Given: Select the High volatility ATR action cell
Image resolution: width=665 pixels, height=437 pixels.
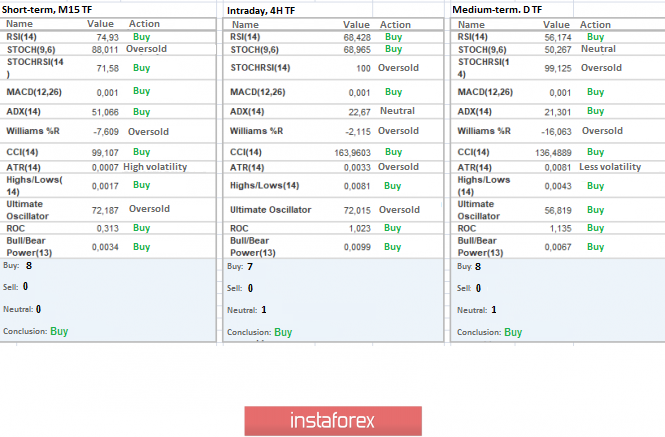Looking at the screenshot, I should 155,167.
